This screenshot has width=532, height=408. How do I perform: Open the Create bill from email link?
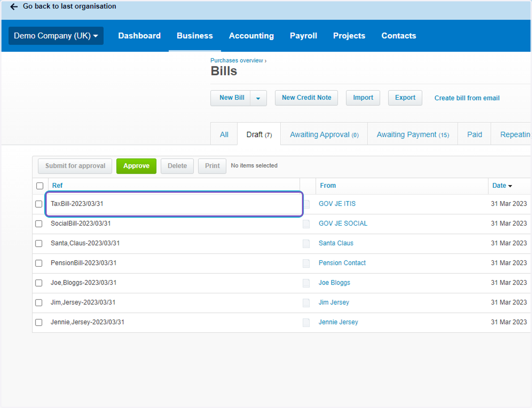tap(467, 98)
